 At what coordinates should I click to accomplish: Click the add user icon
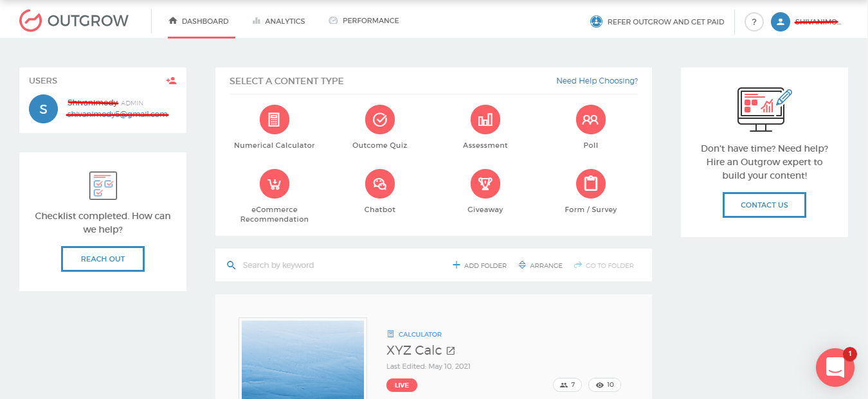click(171, 81)
